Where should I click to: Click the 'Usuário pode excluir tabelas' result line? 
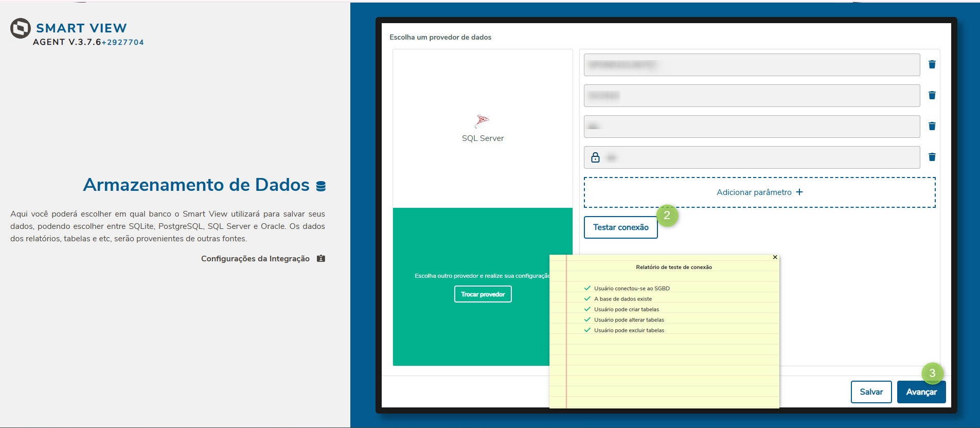(629, 330)
